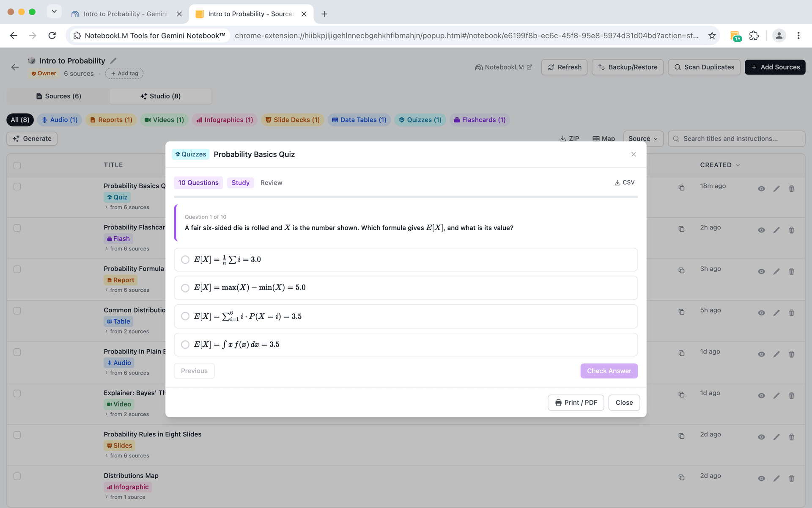The height and width of the screenshot is (508, 812).
Task: Go back with the notebook back arrow
Action: (15, 67)
